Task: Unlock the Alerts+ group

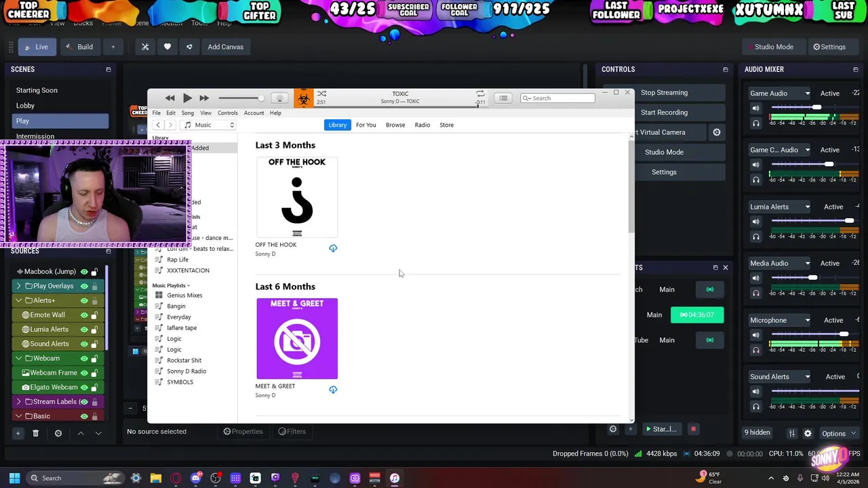Action: [x=95, y=300]
